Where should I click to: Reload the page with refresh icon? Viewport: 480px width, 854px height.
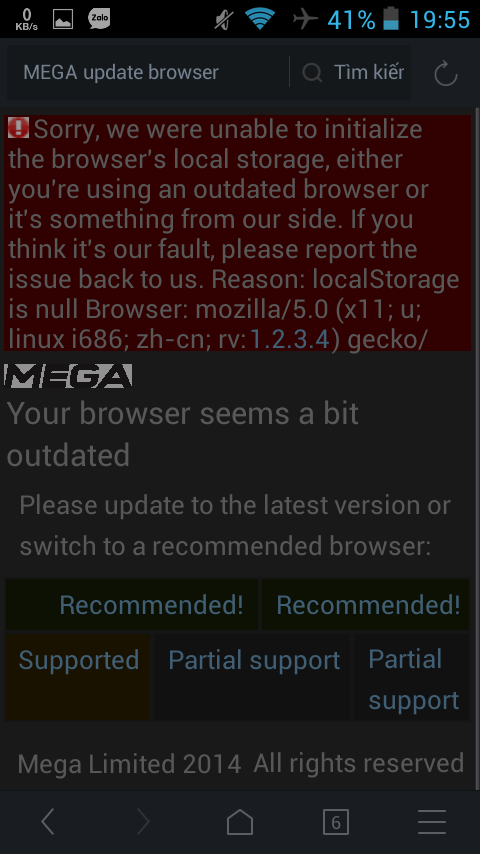pyautogui.click(x=446, y=73)
